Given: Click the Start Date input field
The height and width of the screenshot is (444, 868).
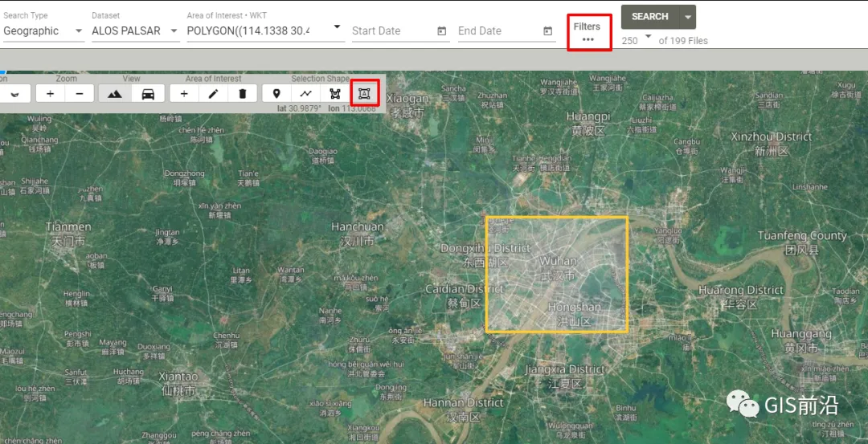Looking at the screenshot, I should [394, 31].
